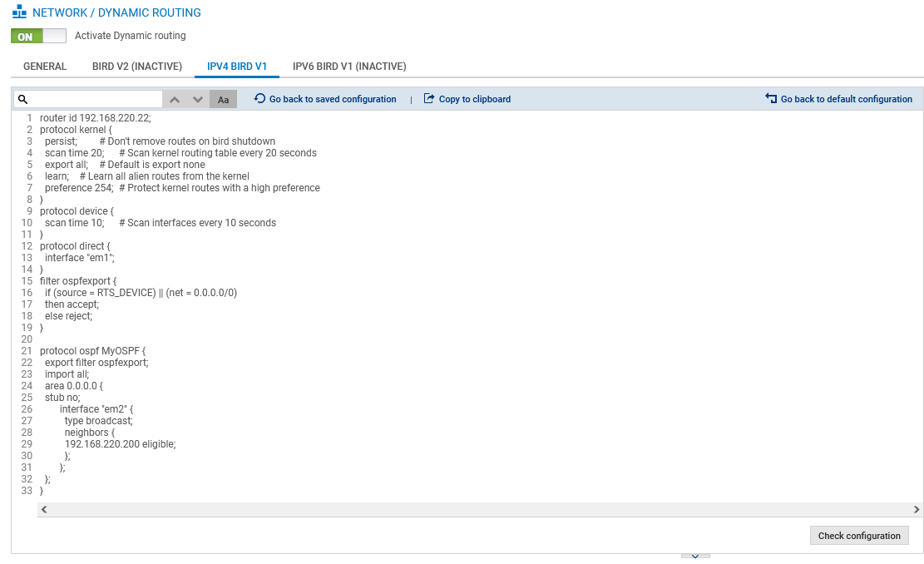Click the scroll left arrow of the editor

(x=44, y=509)
